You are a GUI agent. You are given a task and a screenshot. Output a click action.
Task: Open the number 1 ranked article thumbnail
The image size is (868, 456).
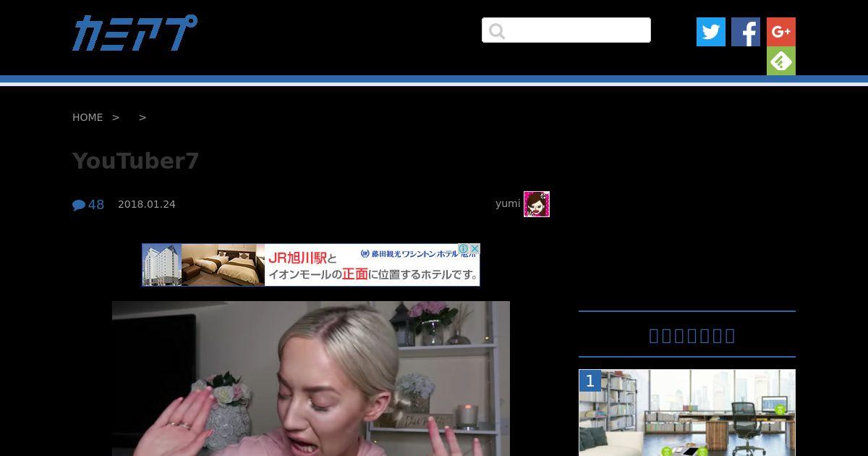coord(687,413)
